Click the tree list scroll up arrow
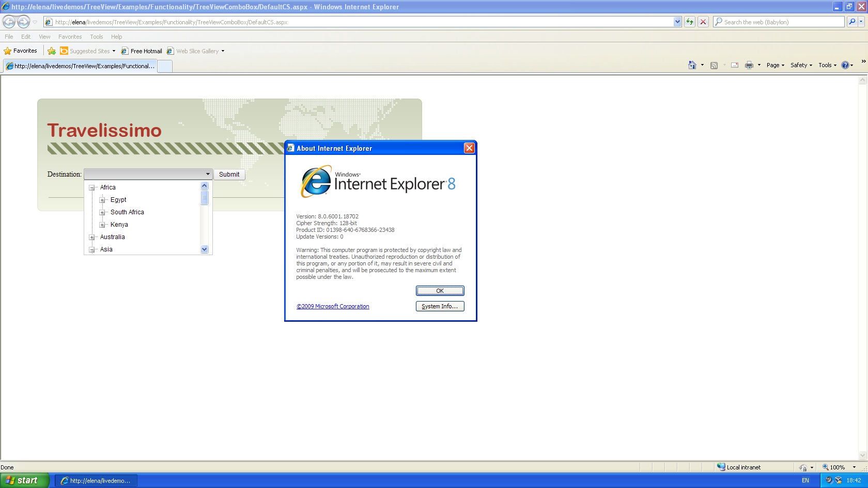 click(x=204, y=186)
